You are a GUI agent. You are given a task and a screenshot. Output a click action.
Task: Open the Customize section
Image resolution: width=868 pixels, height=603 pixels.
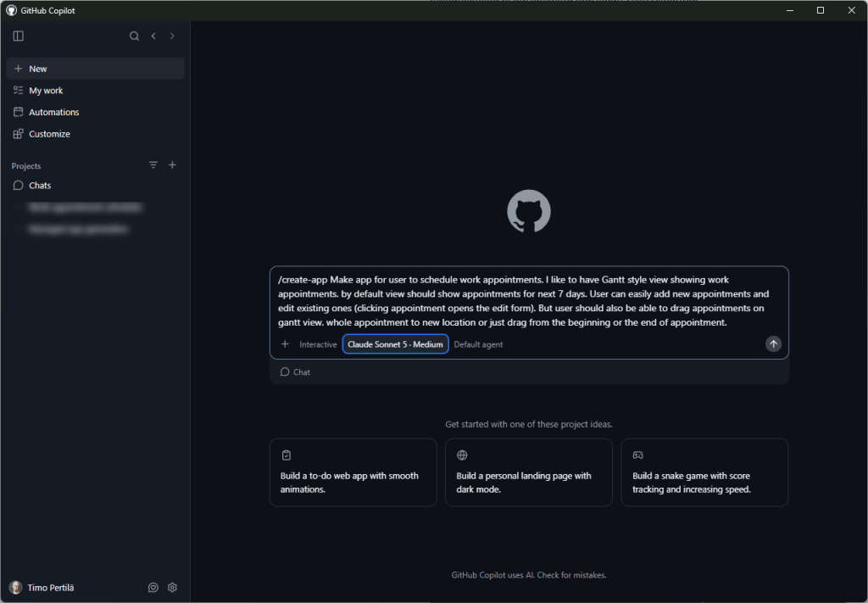tap(95, 134)
